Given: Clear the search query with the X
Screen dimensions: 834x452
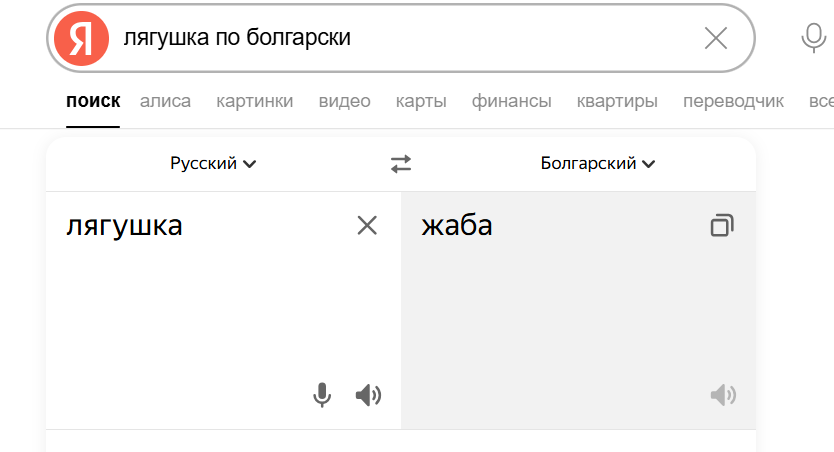Looking at the screenshot, I should point(716,39).
